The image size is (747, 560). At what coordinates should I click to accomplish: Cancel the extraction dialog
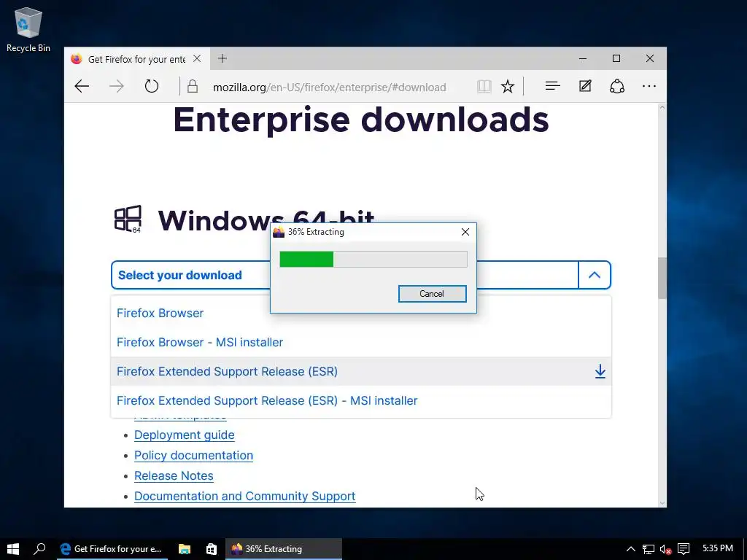pyautogui.click(x=432, y=294)
